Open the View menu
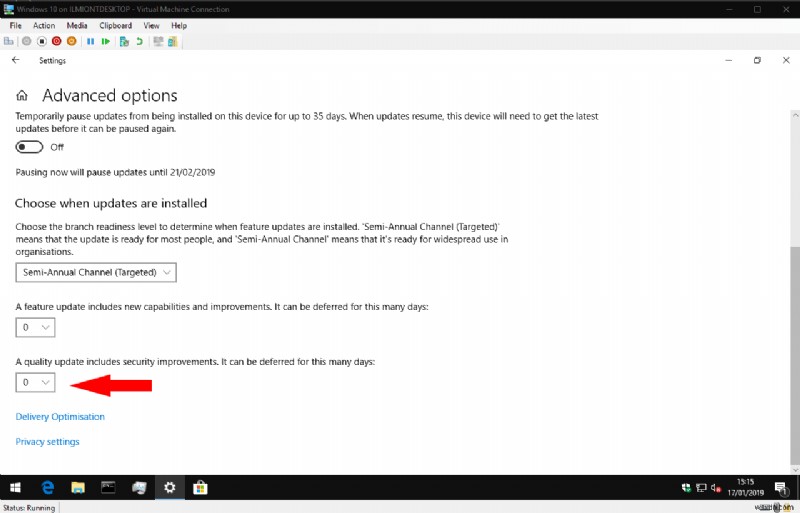Image resolution: width=800 pixels, height=513 pixels. click(151, 26)
